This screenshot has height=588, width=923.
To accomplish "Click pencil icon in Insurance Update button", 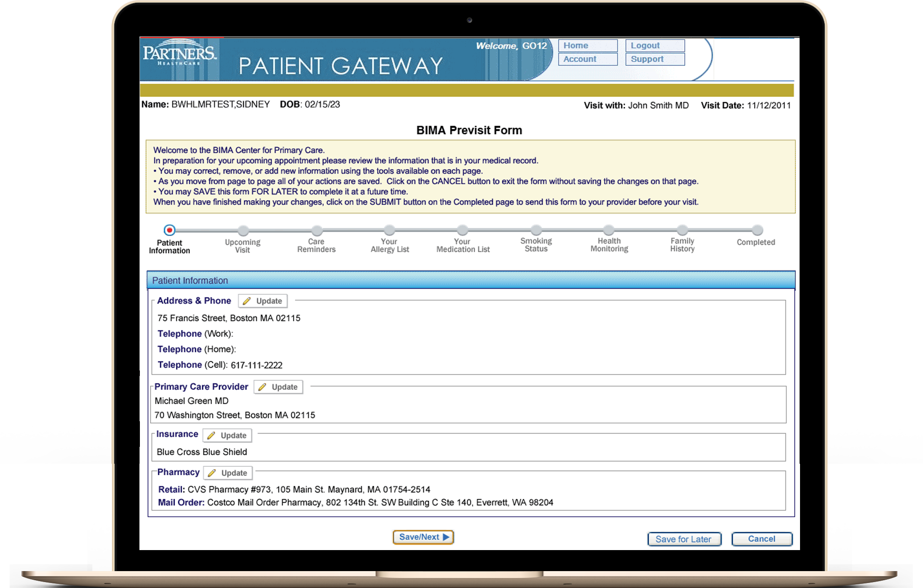I will pos(211,435).
